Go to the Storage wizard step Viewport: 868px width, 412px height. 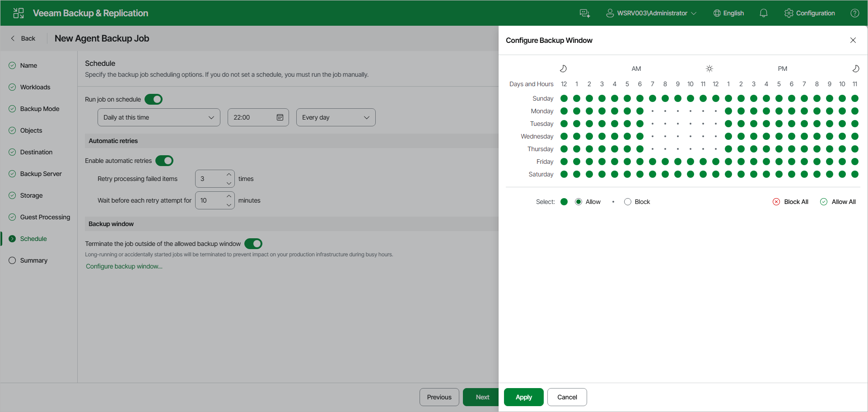[31, 195]
